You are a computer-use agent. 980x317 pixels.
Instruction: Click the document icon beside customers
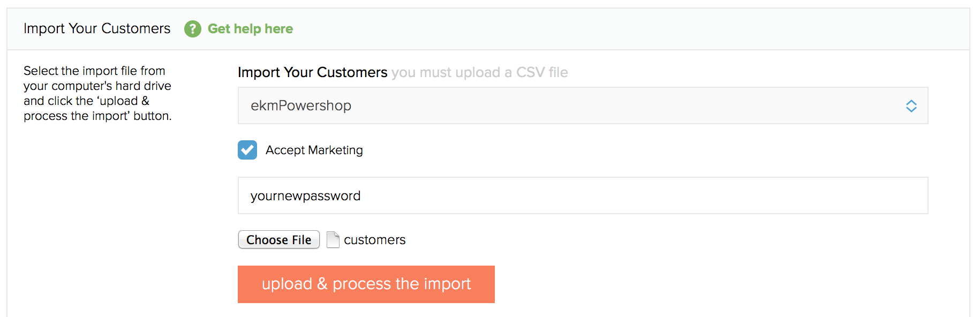tap(333, 239)
